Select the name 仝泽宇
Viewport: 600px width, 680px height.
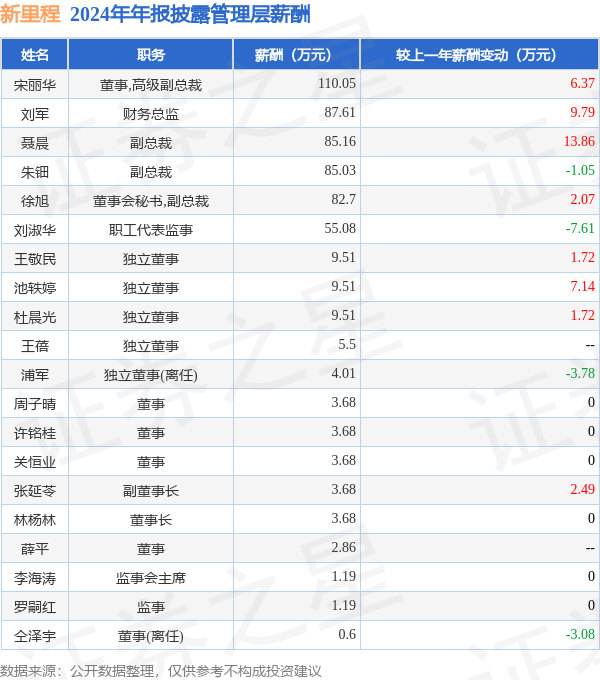(x=35, y=637)
